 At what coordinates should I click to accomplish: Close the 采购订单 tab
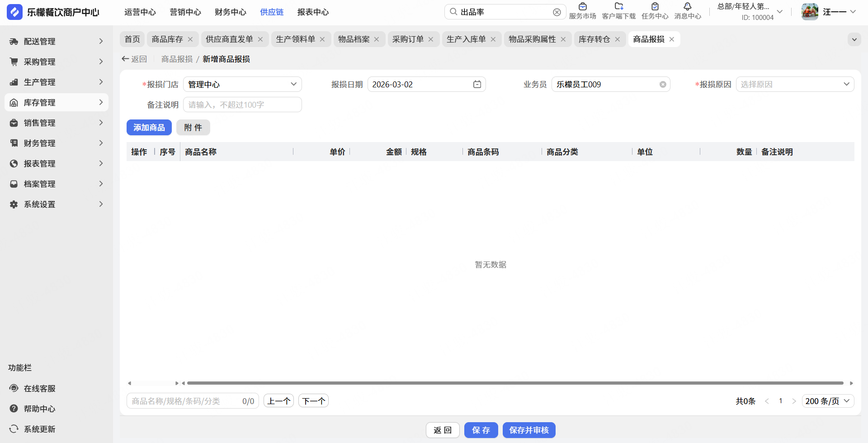431,39
